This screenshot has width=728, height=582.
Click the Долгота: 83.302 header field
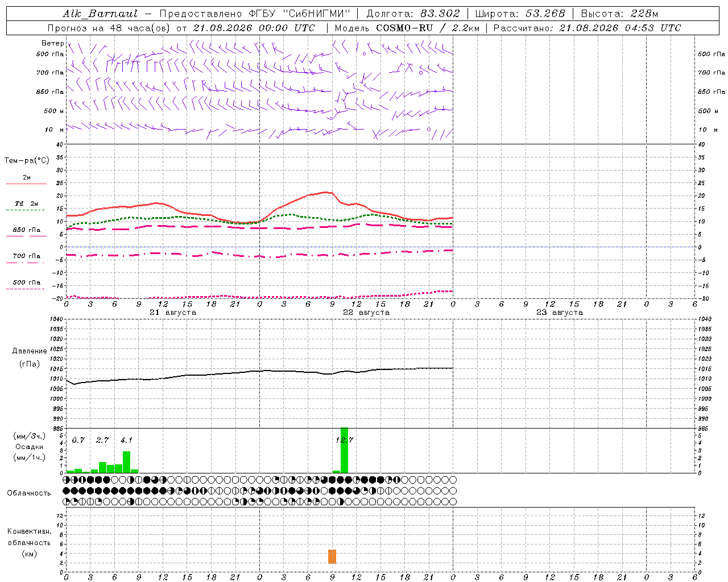click(x=412, y=14)
